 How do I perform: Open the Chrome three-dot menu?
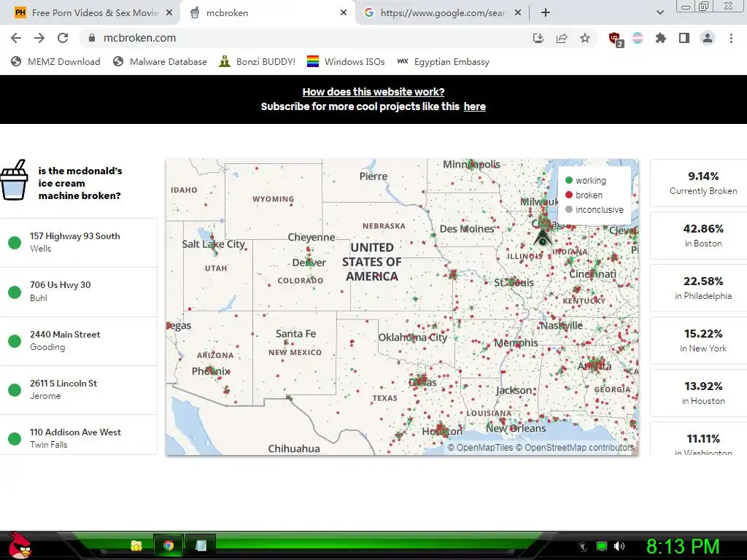(x=731, y=38)
